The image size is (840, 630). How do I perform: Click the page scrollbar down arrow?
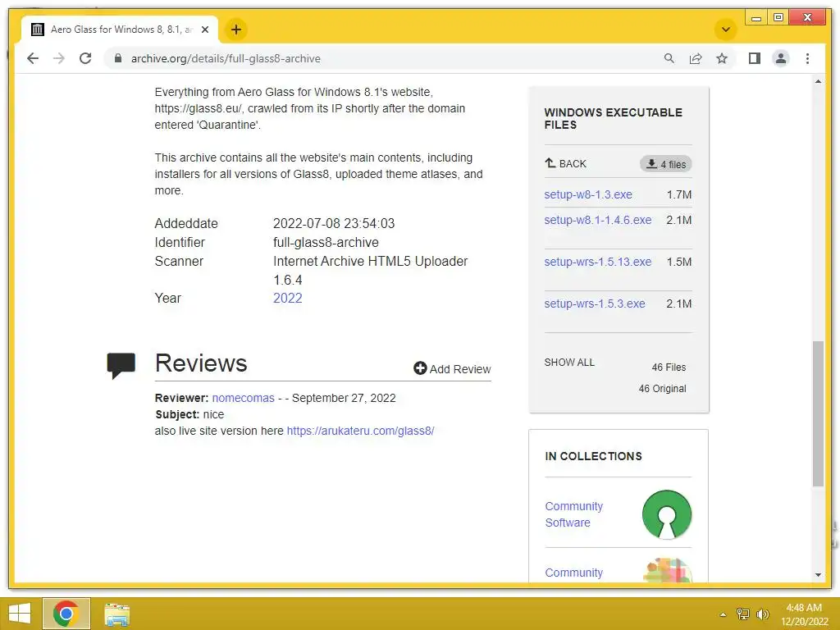point(818,575)
